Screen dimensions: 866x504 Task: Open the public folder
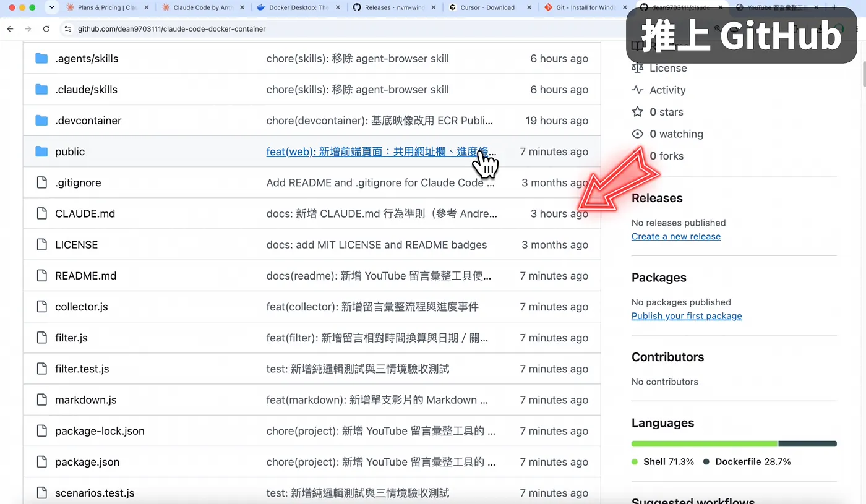tap(70, 152)
